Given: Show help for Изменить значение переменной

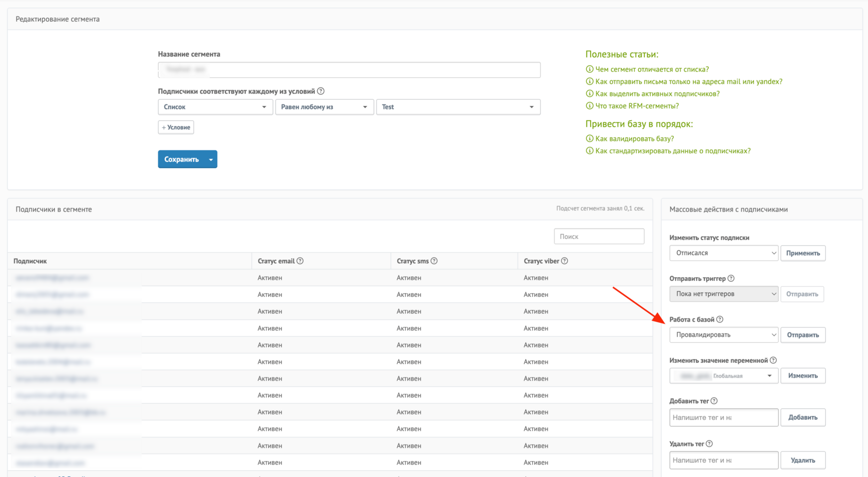Looking at the screenshot, I should tap(773, 360).
